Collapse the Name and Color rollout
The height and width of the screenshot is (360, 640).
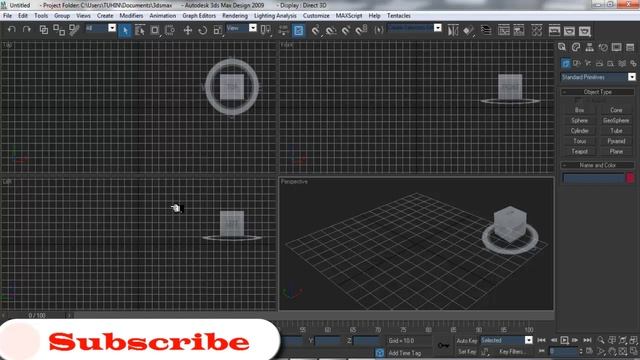pyautogui.click(x=598, y=165)
